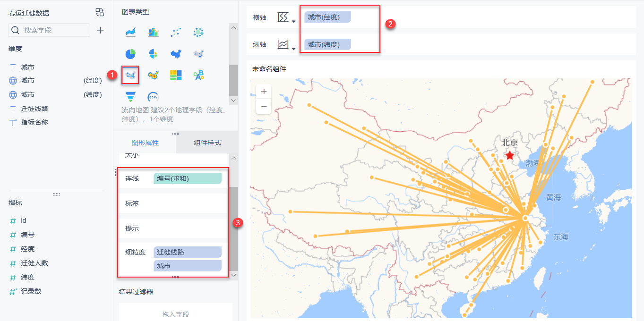Click down arrow of properties panel scrollbar
644x321 pixels.
coord(233,274)
